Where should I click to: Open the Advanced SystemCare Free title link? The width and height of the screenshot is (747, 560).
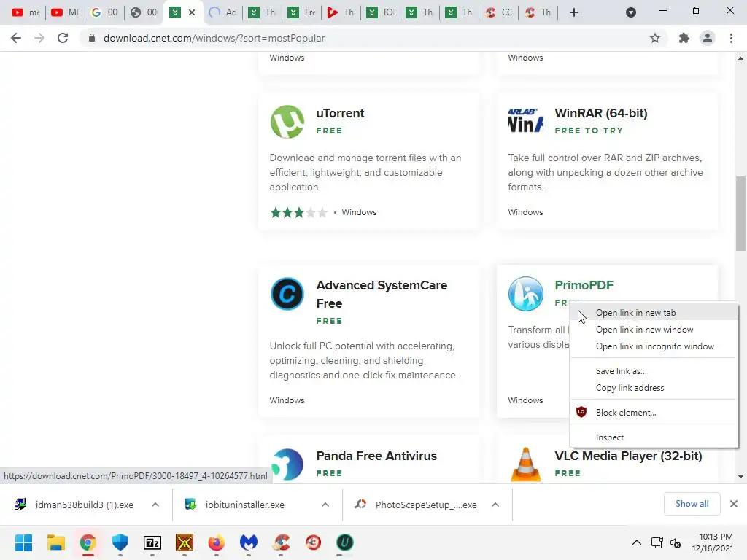382,294
